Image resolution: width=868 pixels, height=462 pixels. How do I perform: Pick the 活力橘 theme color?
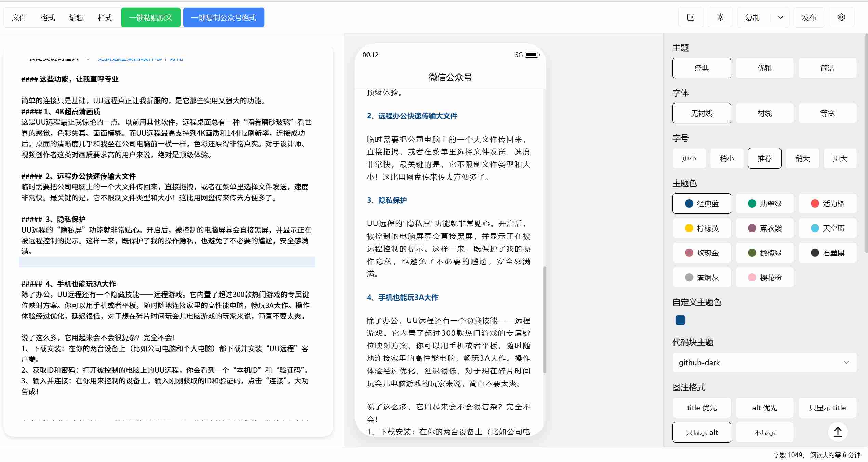click(827, 203)
